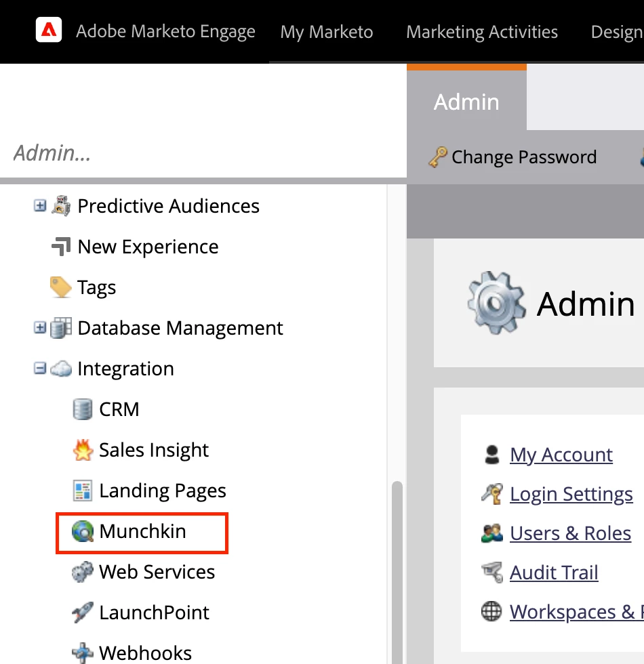Click the CRM database icon
This screenshot has height=664, width=644.
click(x=83, y=409)
